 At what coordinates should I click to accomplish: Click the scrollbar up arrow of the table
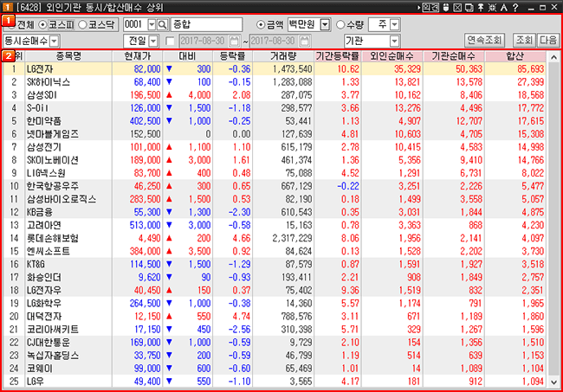(553, 57)
